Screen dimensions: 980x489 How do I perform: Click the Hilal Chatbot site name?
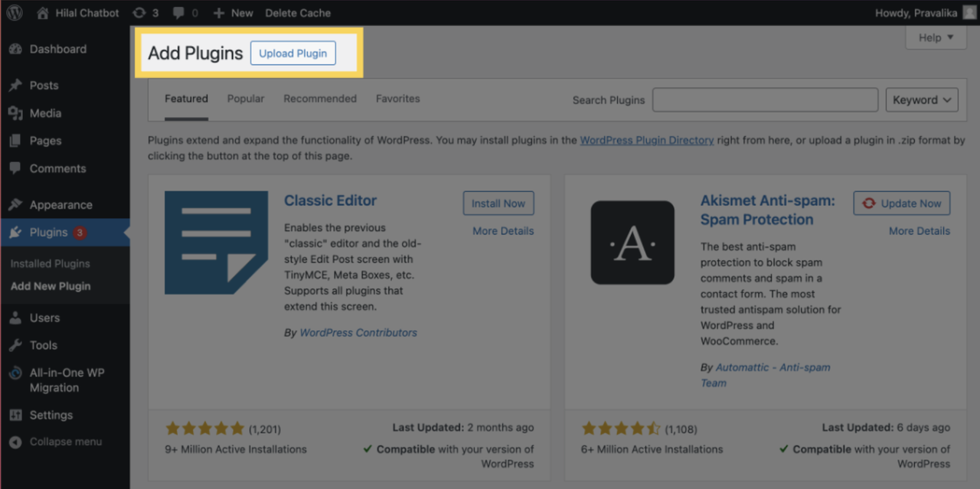[87, 13]
